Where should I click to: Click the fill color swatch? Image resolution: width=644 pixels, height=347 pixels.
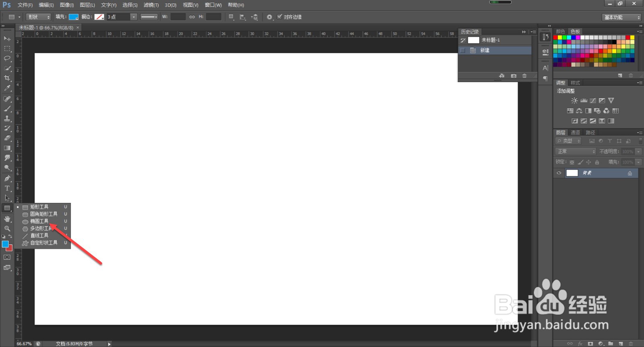tap(74, 17)
